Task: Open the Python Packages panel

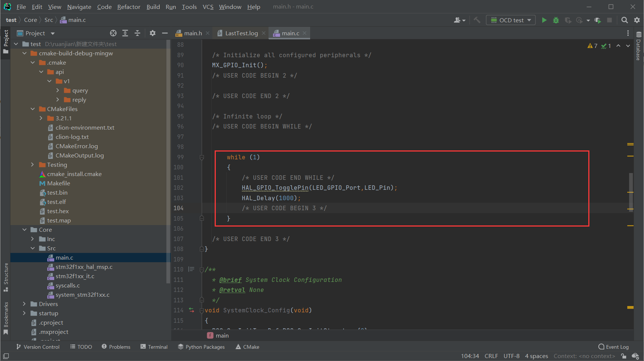Action: 201,347
